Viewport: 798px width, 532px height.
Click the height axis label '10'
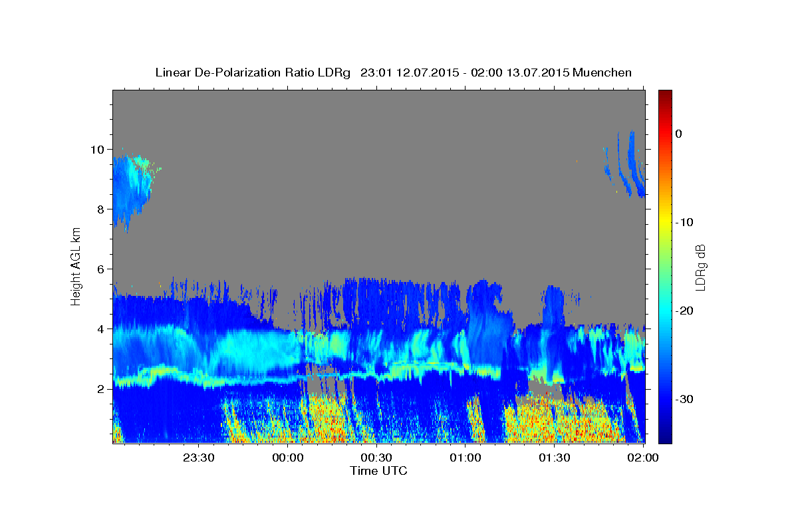point(98,149)
